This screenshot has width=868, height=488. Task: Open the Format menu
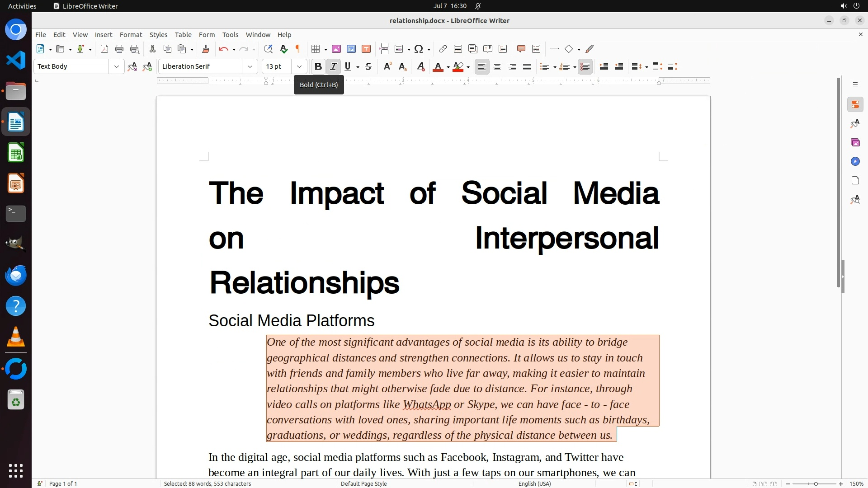pos(131,34)
